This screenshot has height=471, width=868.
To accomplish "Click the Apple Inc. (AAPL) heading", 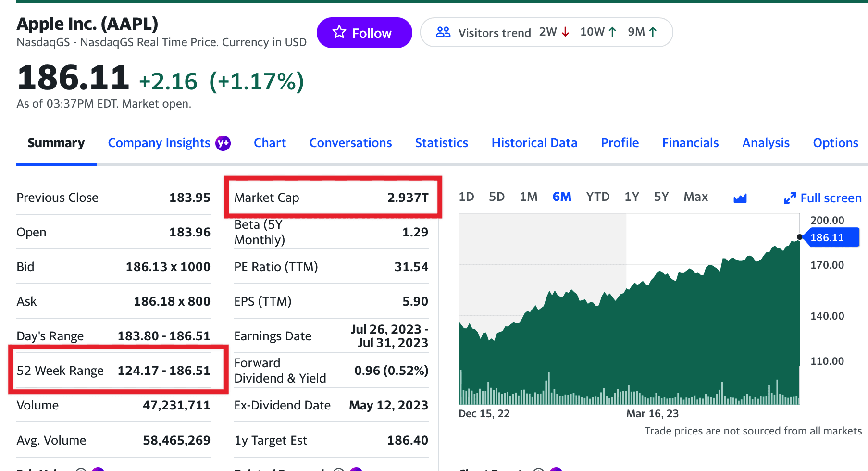I will 87,24.
